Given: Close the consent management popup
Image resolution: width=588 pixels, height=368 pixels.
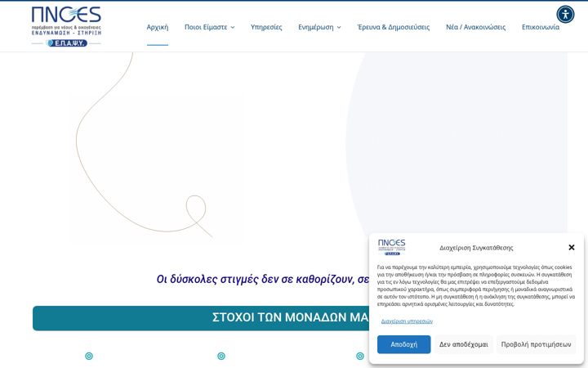Looking at the screenshot, I should [572, 248].
